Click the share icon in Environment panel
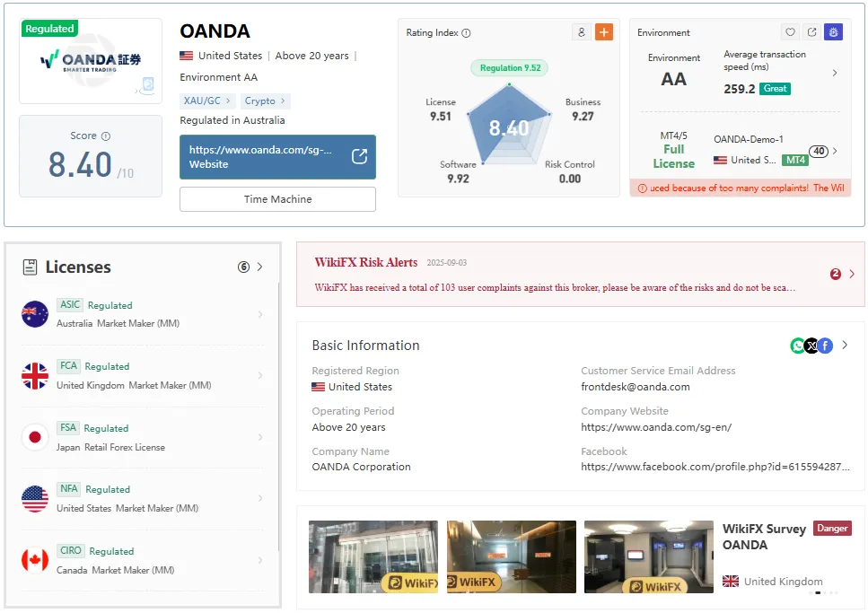 [811, 32]
